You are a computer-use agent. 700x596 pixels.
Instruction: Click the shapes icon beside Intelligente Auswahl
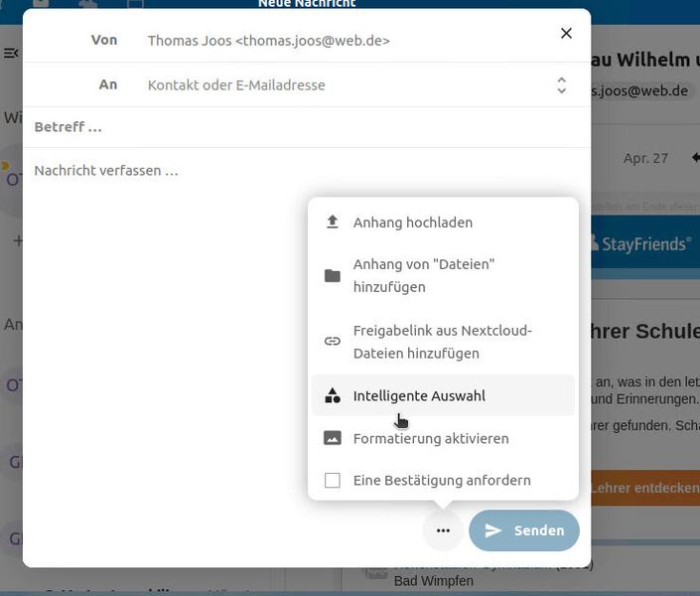(333, 395)
